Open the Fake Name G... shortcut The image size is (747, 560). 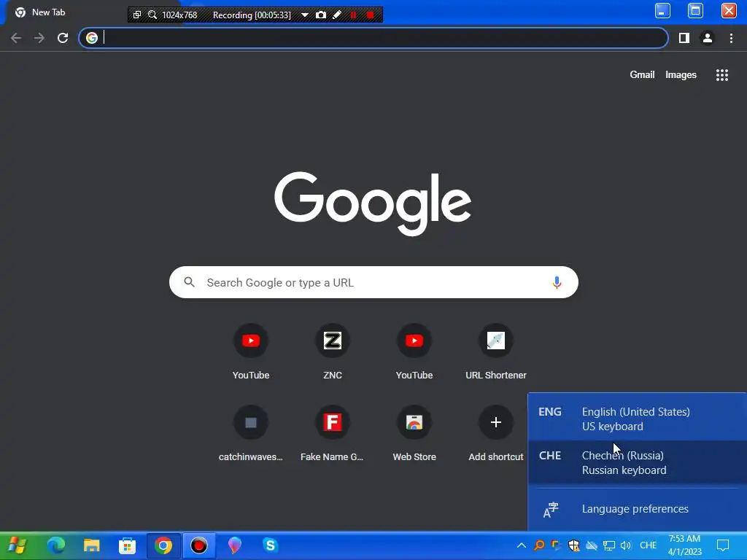coord(332,433)
